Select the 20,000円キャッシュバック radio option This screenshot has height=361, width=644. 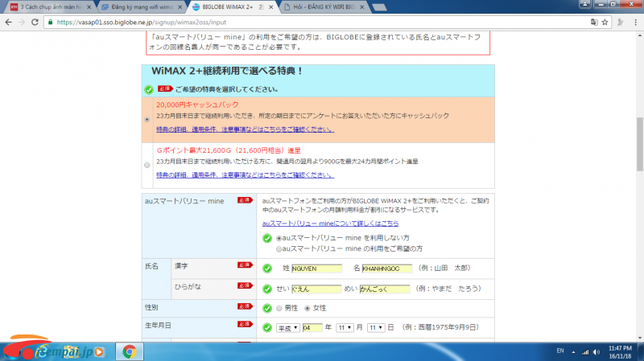tap(147, 119)
